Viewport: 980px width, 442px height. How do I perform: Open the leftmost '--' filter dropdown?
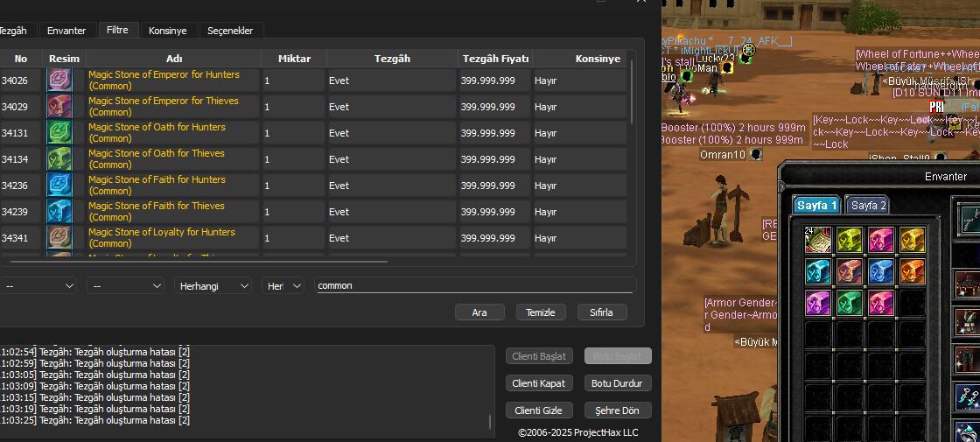(x=38, y=286)
